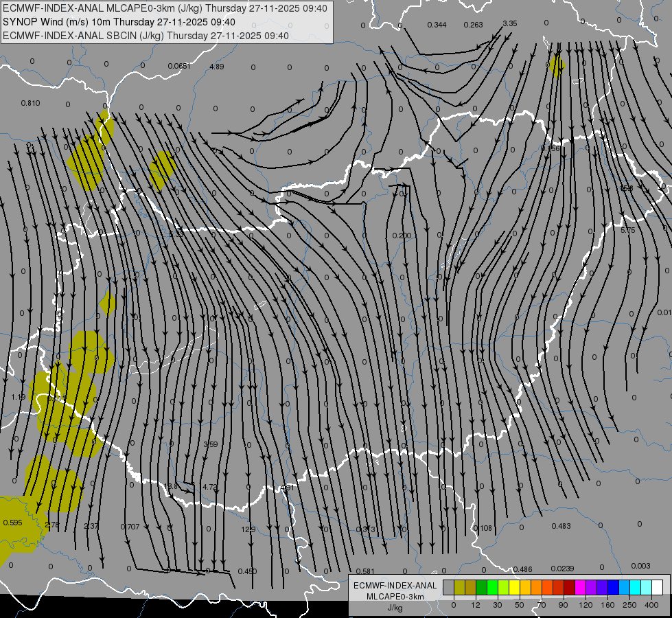The width and height of the screenshot is (672, 618).
Task: Select the 0.595 map value
Action: tap(12, 523)
